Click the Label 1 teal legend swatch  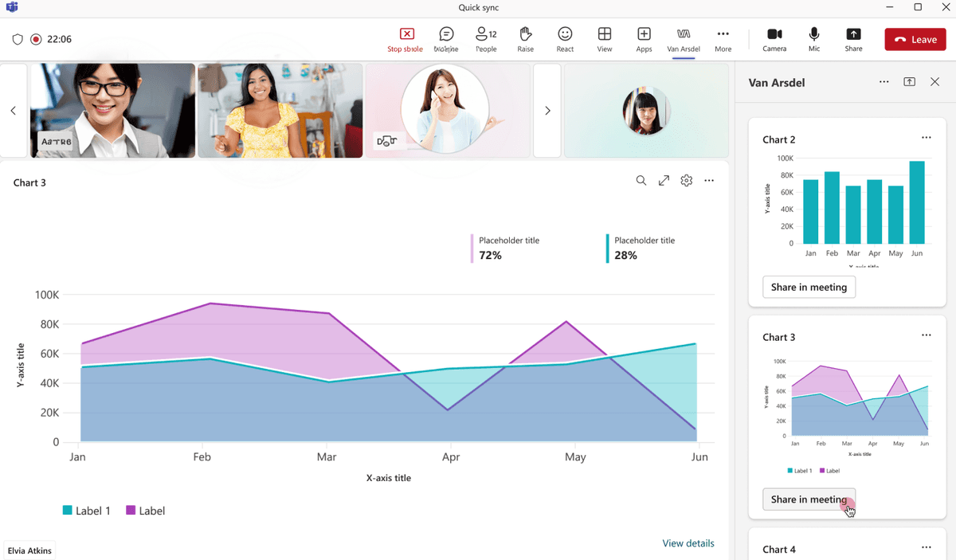pos(68,511)
